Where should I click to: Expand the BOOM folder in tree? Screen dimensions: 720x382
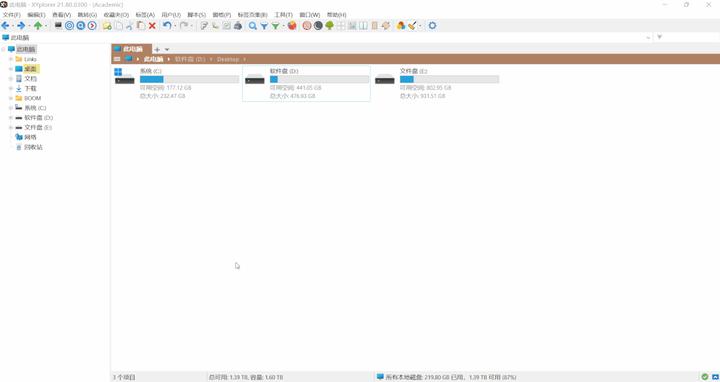tap(11, 98)
